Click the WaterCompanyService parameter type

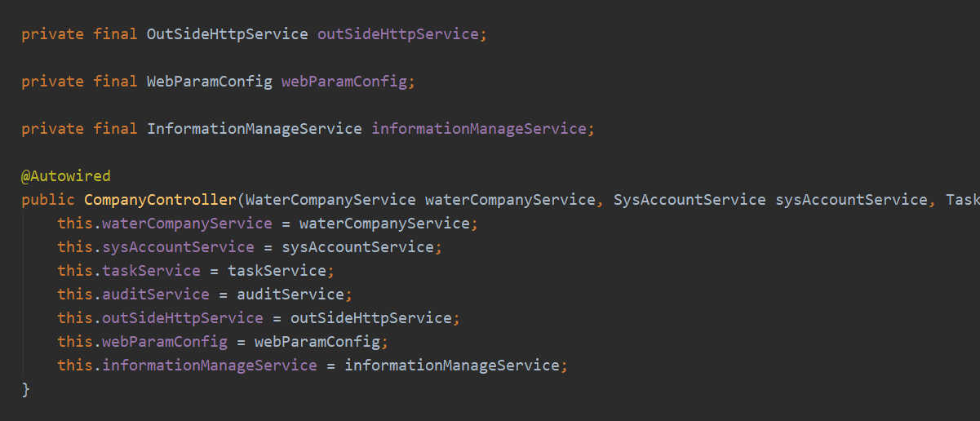pos(330,200)
